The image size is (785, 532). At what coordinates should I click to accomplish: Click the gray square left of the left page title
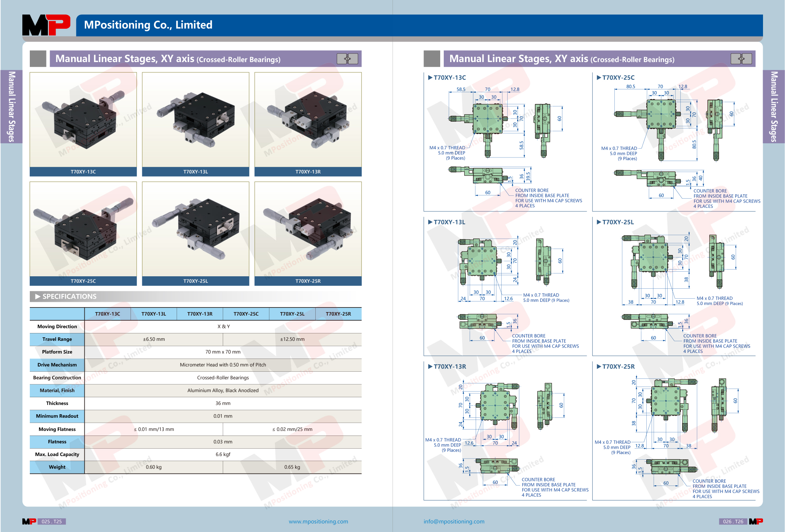[x=38, y=59]
